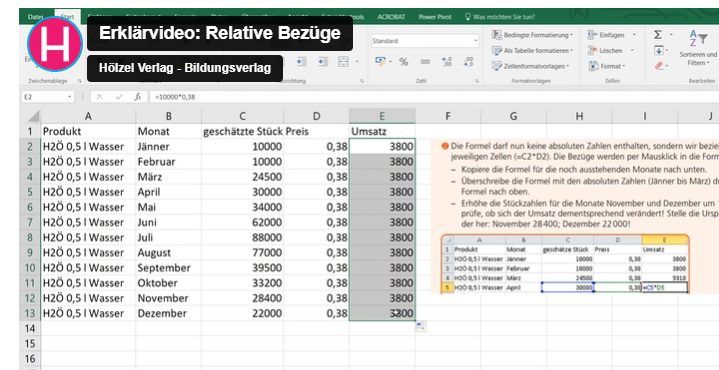Image resolution: width=719 pixels, height=370 pixels.
Task: Switch to the Power Pivot tab
Action: click(x=435, y=17)
